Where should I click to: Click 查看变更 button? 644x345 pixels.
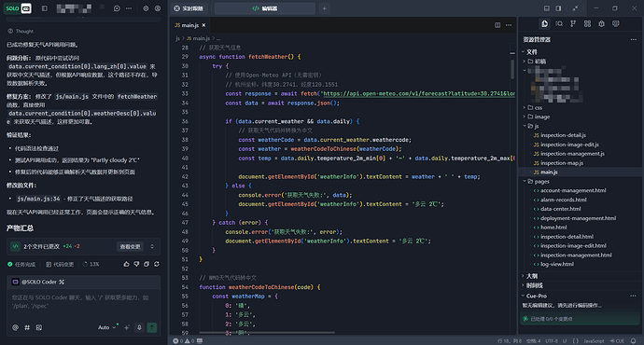pyautogui.click(x=130, y=246)
